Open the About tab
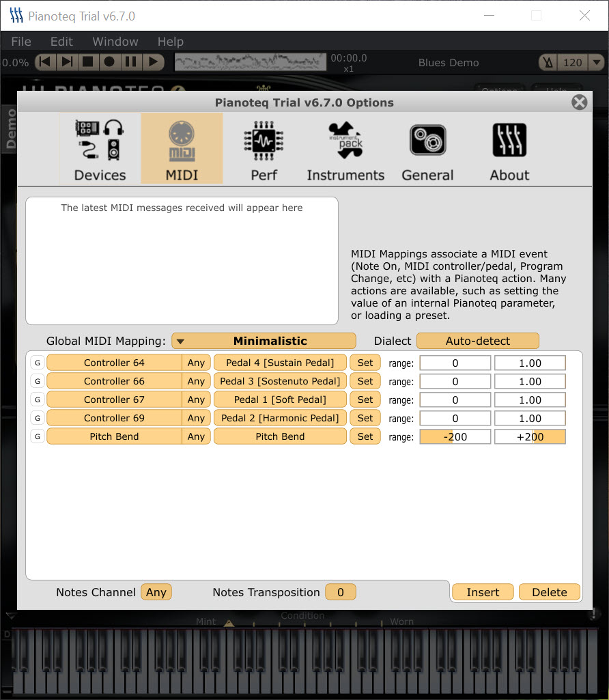This screenshot has height=700, width=609. (x=509, y=149)
